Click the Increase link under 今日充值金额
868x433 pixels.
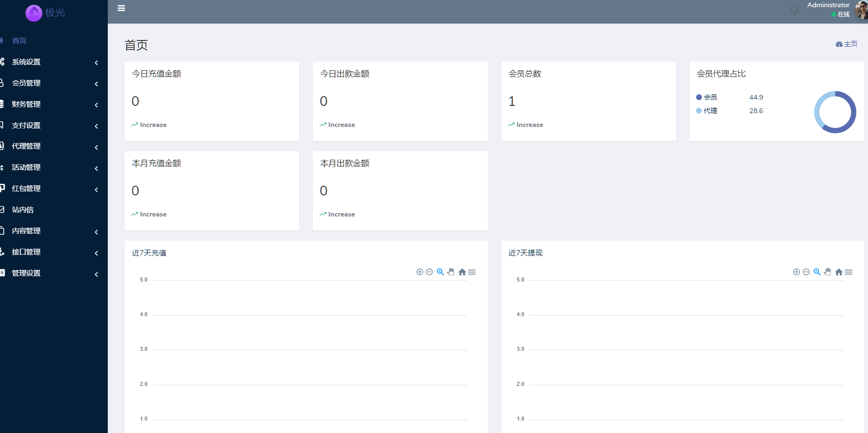pyautogui.click(x=149, y=125)
